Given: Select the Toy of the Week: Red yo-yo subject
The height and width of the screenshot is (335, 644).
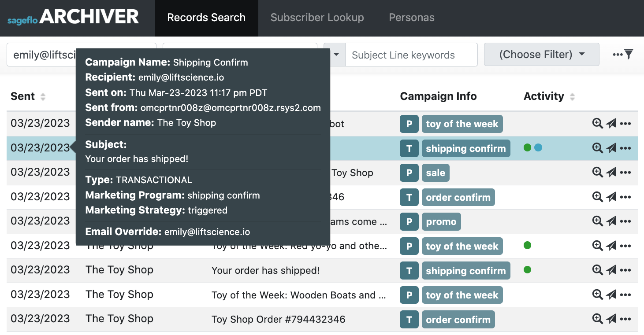Looking at the screenshot, I should [x=299, y=246].
